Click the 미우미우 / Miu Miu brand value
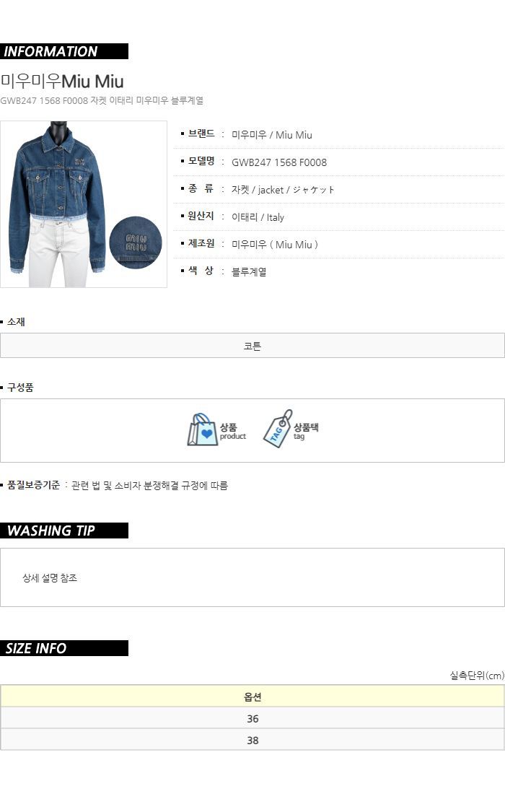This screenshot has height=812, width=505. tap(272, 135)
